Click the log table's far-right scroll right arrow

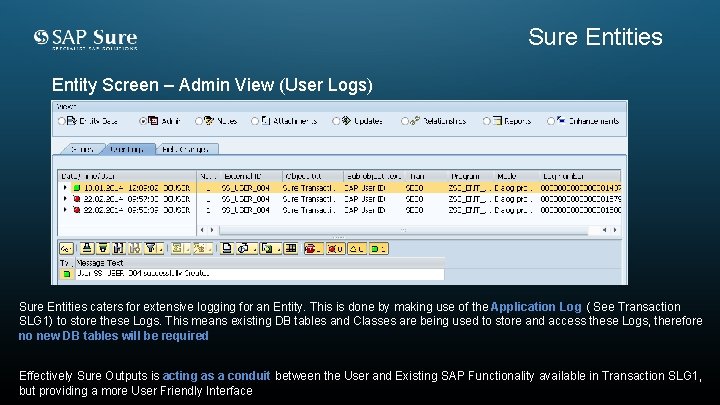[614, 230]
